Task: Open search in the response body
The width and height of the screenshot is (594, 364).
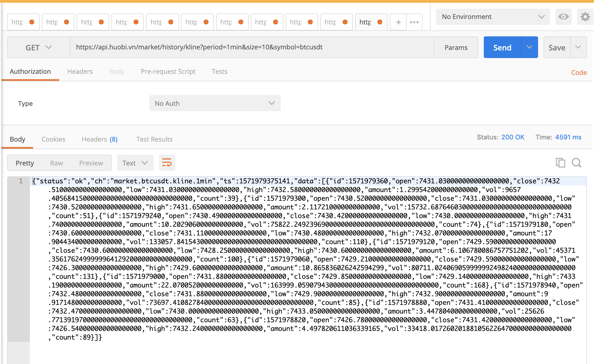Action: [x=577, y=163]
